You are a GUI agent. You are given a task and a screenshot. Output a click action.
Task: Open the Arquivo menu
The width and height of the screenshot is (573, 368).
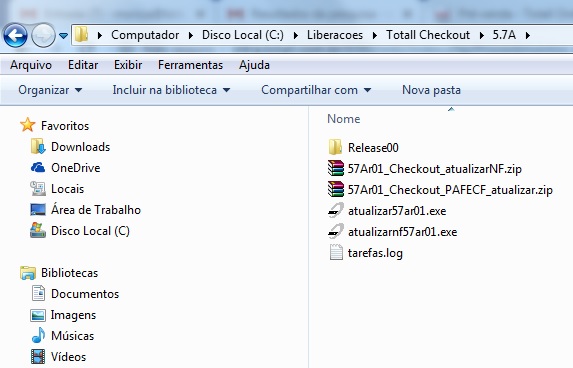(x=31, y=65)
